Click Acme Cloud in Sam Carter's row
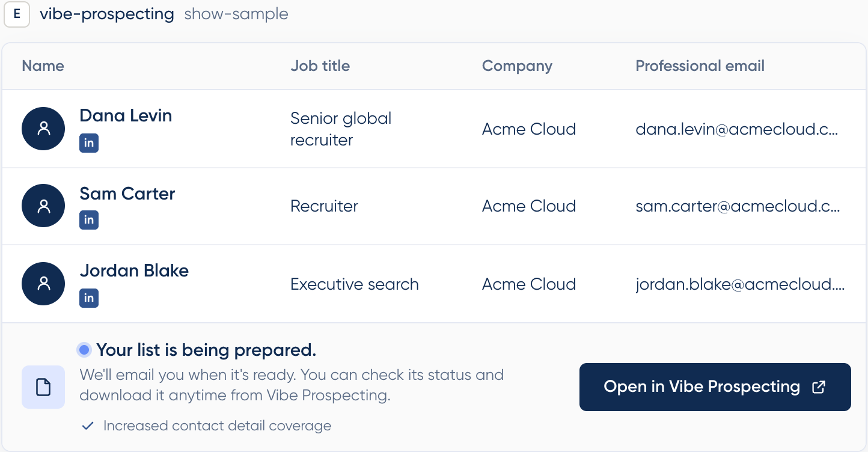The width and height of the screenshot is (868, 452). click(x=529, y=206)
